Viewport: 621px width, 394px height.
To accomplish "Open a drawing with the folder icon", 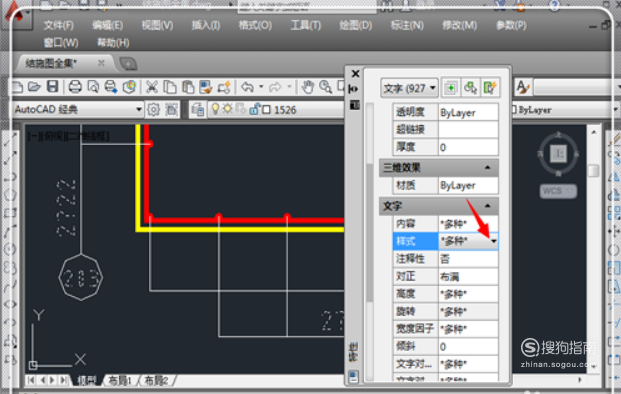I will click(34, 86).
